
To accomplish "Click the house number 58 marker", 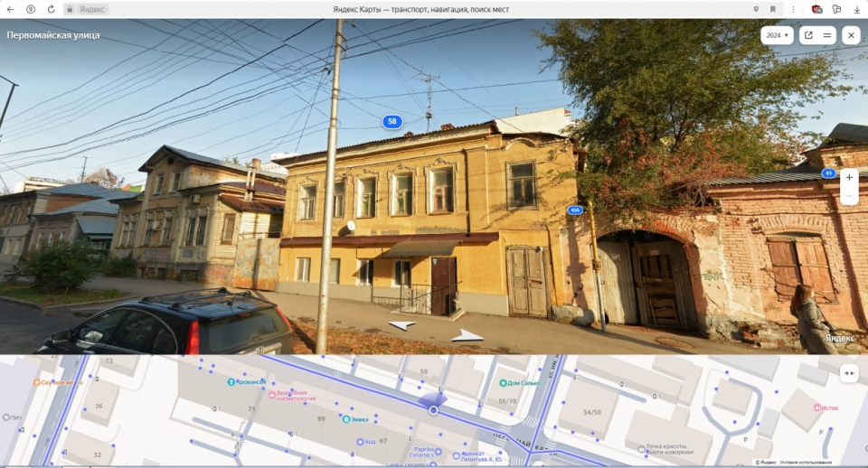I will [392, 121].
